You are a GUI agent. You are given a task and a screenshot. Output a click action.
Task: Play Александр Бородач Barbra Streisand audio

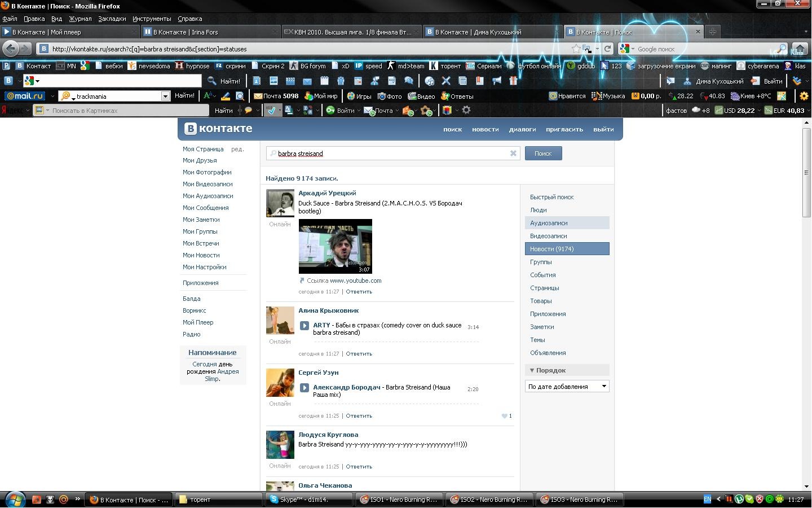[x=304, y=388]
